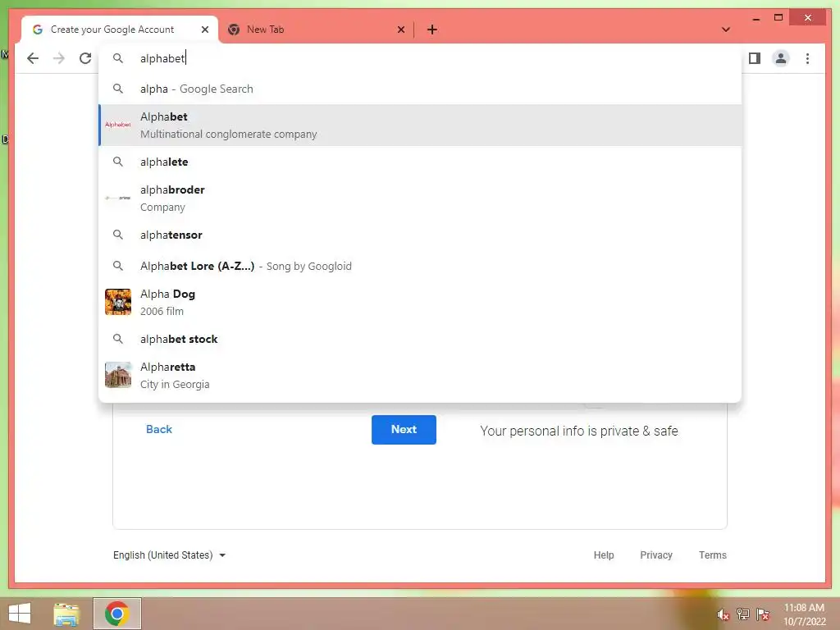Click the muted speaker tray icon

pos(723,614)
